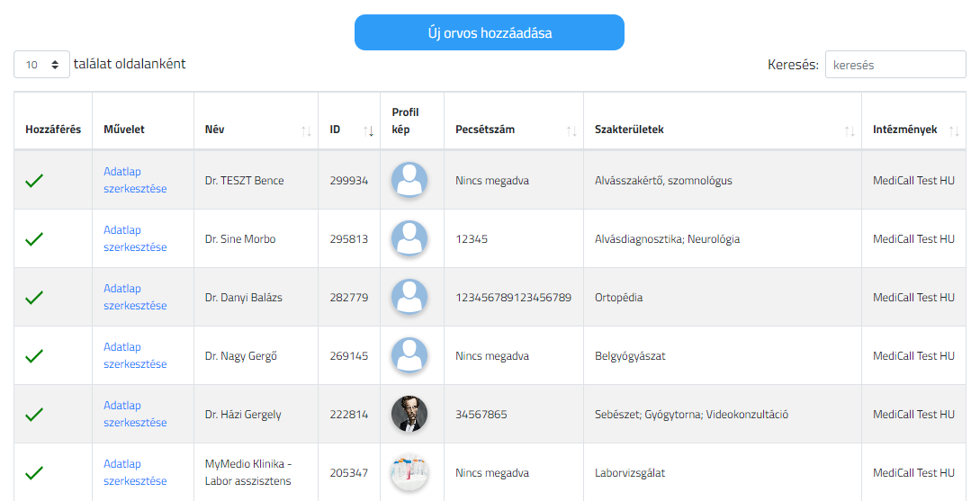This screenshot has height=501, width=980.
Task: Open Adatlap szerkesztése for Dr. Sine Morbo
Action: click(x=135, y=238)
